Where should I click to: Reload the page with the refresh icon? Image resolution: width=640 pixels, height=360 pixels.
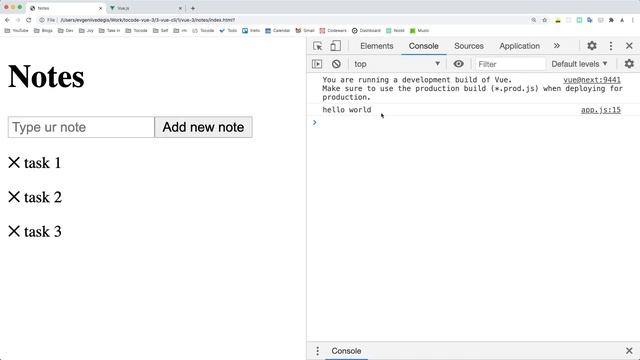point(28,20)
